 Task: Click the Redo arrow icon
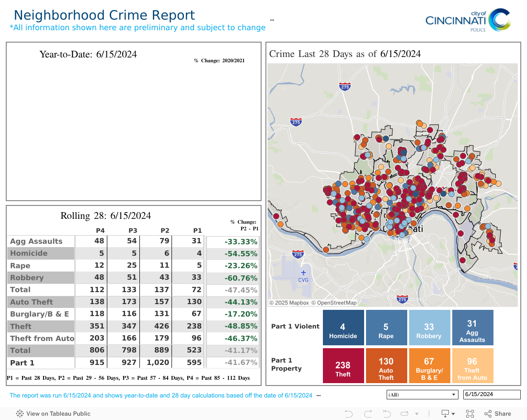368,414
